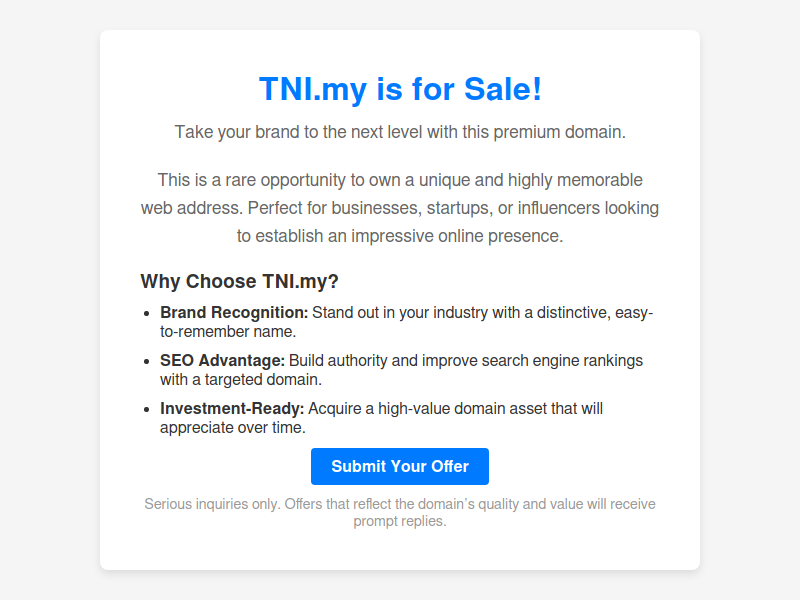Click the rare opportunity description paragraph
Image resolution: width=800 pixels, height=600 pixels.
point(400,208)
